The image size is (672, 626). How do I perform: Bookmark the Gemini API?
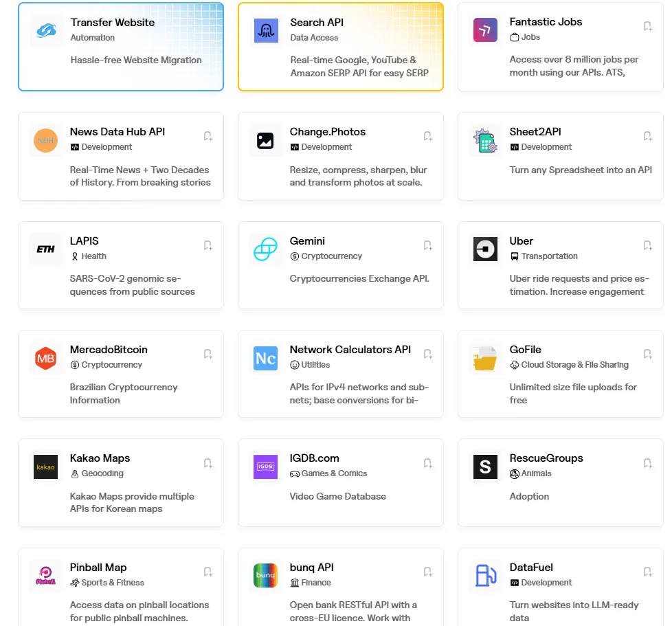[x=427, y=245]
